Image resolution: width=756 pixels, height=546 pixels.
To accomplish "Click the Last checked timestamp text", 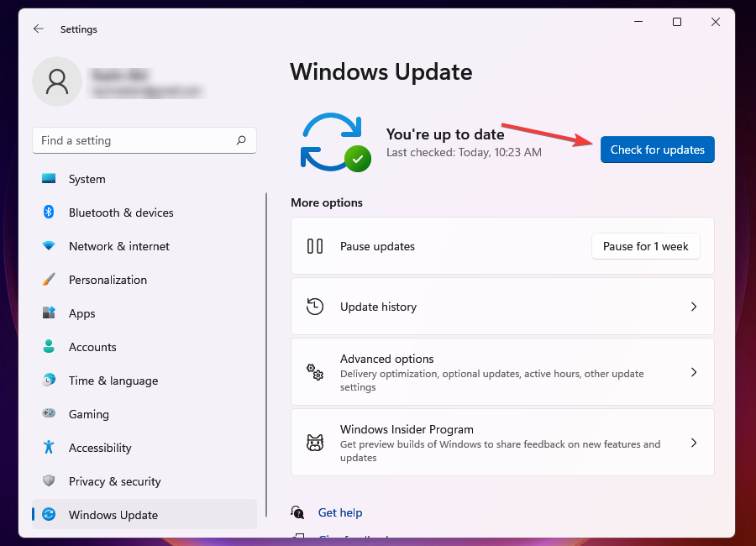I will [x=464, y=152].
